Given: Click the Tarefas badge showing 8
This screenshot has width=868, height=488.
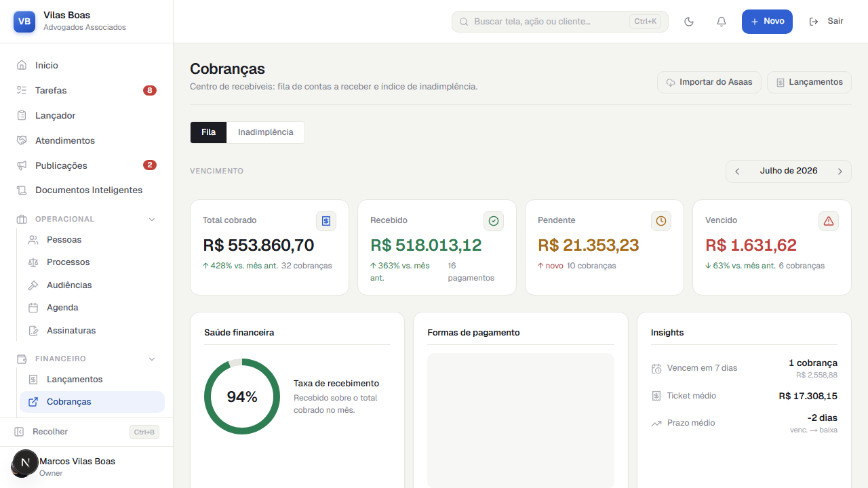Looking at the screenshot, I should pyautogui.click(x=150, y=91).
